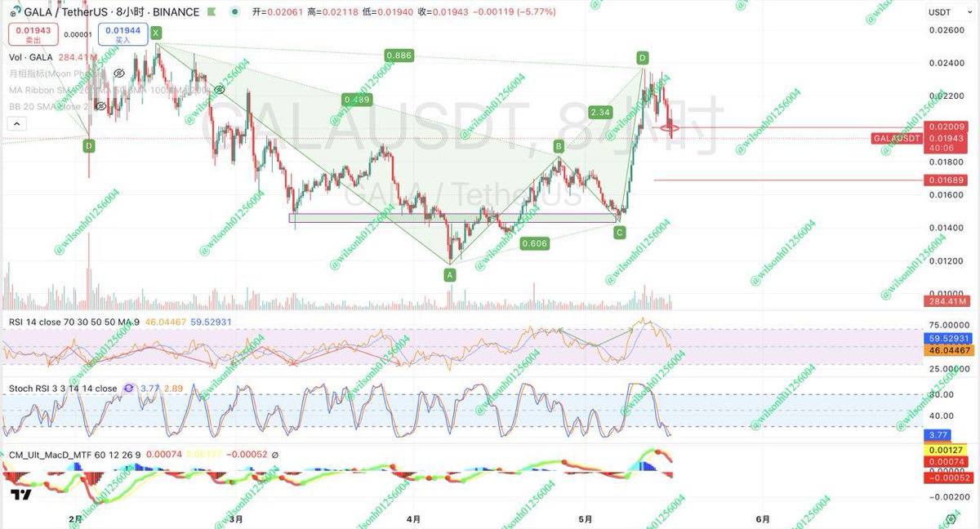Open chart settings gear icon at bottom right

coord(951,518)
